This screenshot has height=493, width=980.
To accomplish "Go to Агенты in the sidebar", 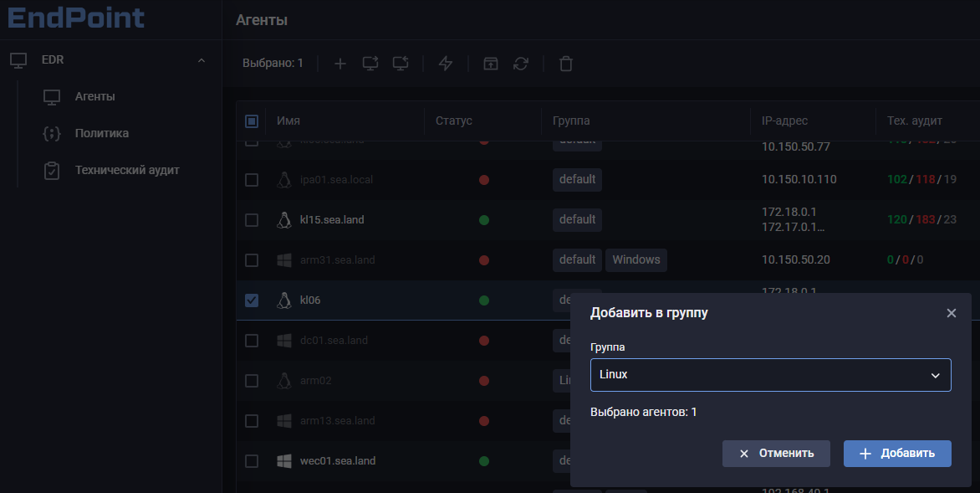I will point(94,96).
